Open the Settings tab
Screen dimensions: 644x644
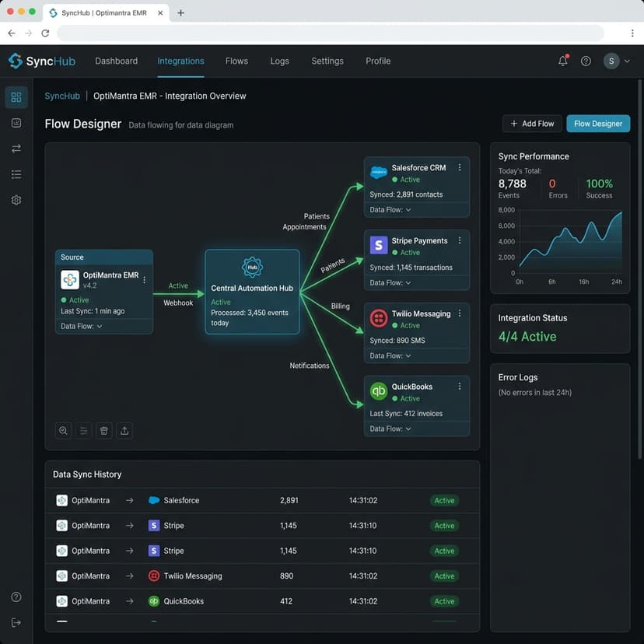point(327,61)
